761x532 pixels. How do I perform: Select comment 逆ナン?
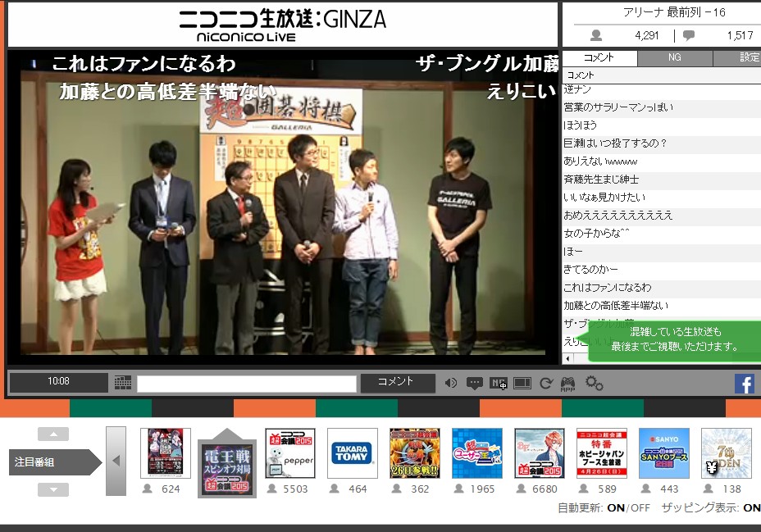click(x=661, y=89)
